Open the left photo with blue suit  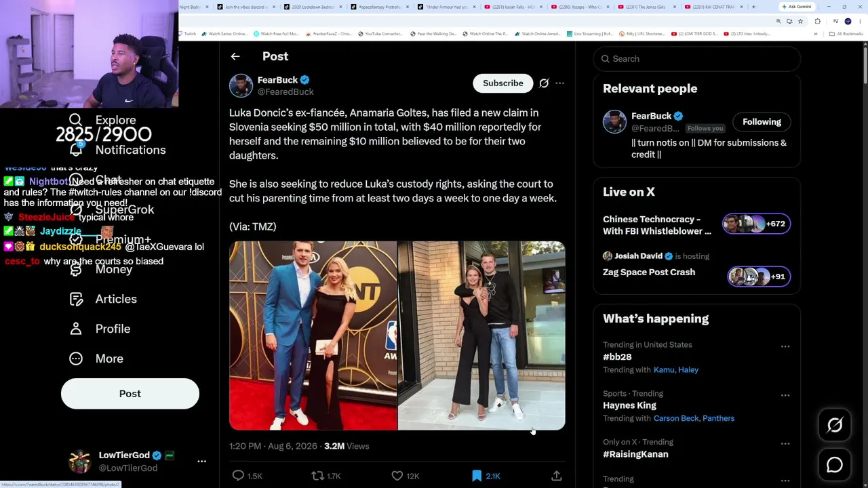313,335
